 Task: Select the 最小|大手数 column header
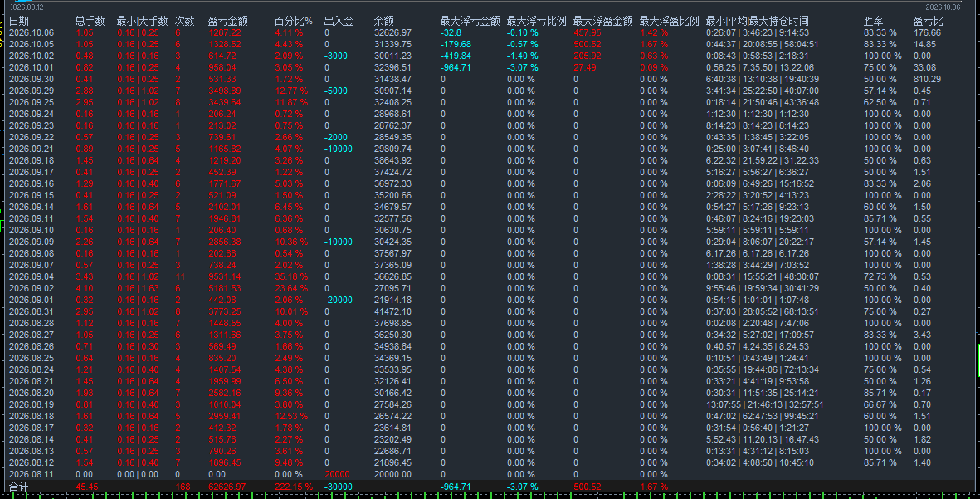[142, 22]
